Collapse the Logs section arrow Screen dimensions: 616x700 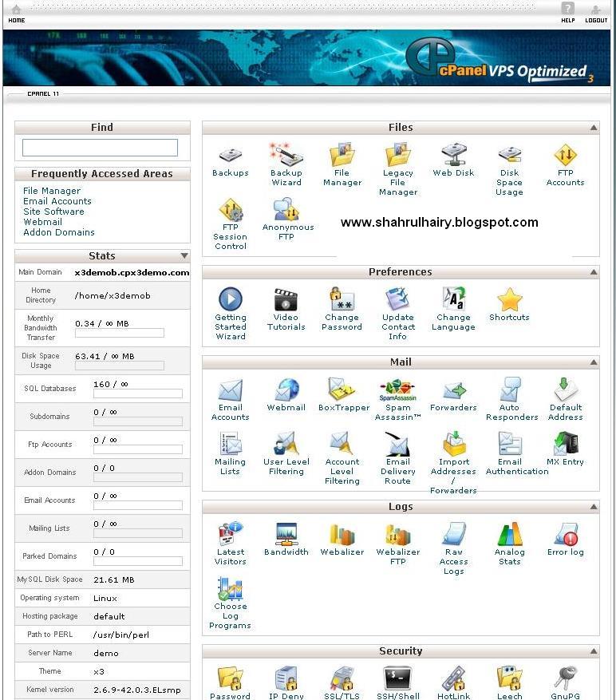point(593,507)
